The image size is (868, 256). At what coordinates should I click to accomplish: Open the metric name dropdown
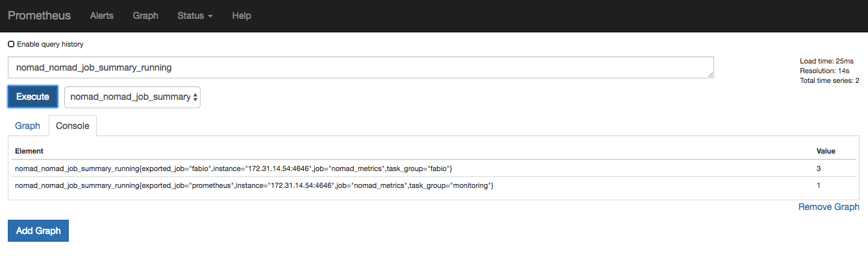pos(132,97)
